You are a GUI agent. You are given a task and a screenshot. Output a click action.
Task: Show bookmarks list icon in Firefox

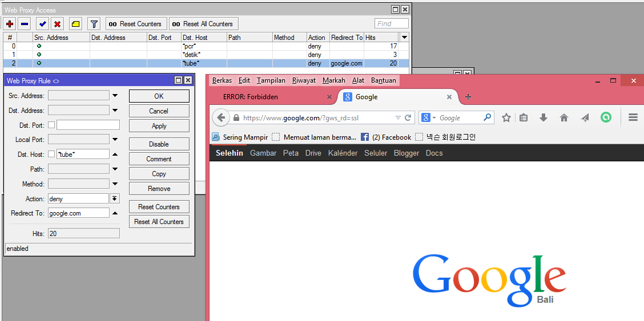[x=523, y=118]
